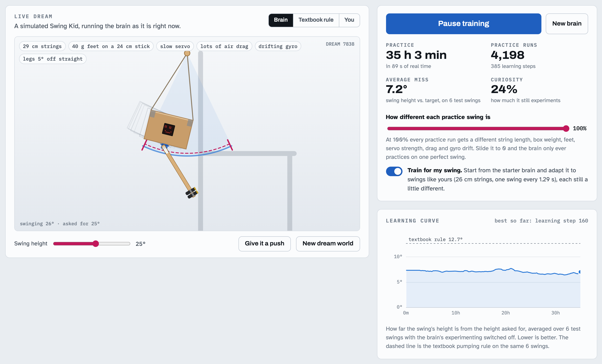Open the You tab
Screen dimensions: 602x364
349,20
